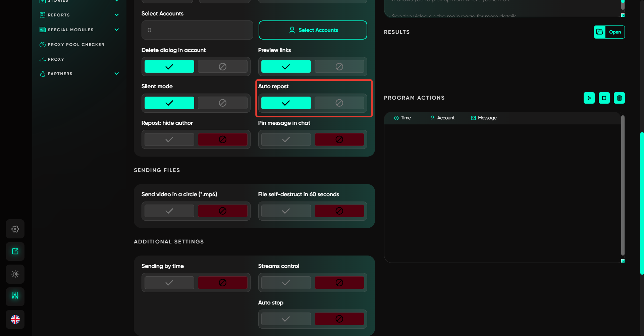Click the external link icon in sidebar
The width and height of the screenshot is (644, 336).
15,251
